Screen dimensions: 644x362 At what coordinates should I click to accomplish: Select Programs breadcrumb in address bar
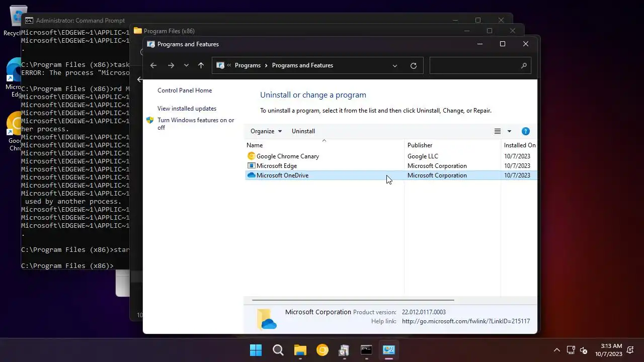(248, 65)
